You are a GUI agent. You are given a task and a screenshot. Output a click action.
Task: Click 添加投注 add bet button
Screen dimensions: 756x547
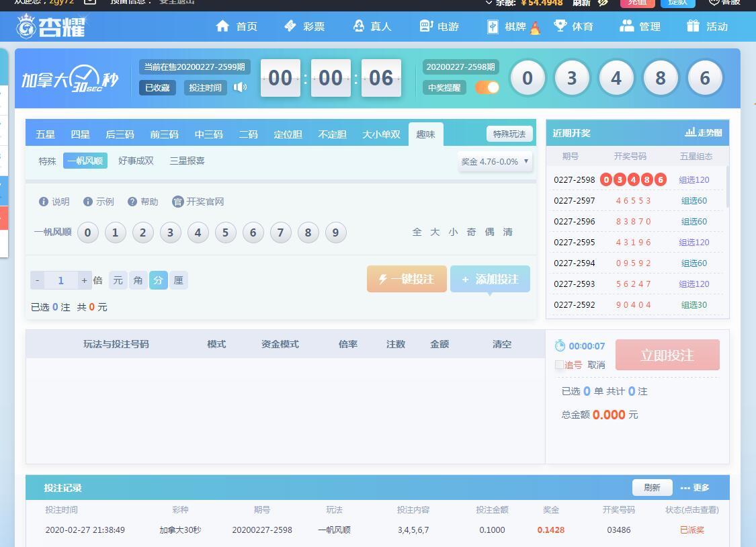tap(490, 279)
